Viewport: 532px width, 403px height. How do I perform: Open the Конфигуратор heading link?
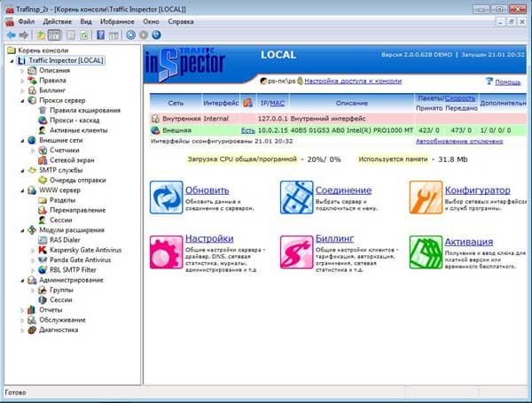click(477, 190)
